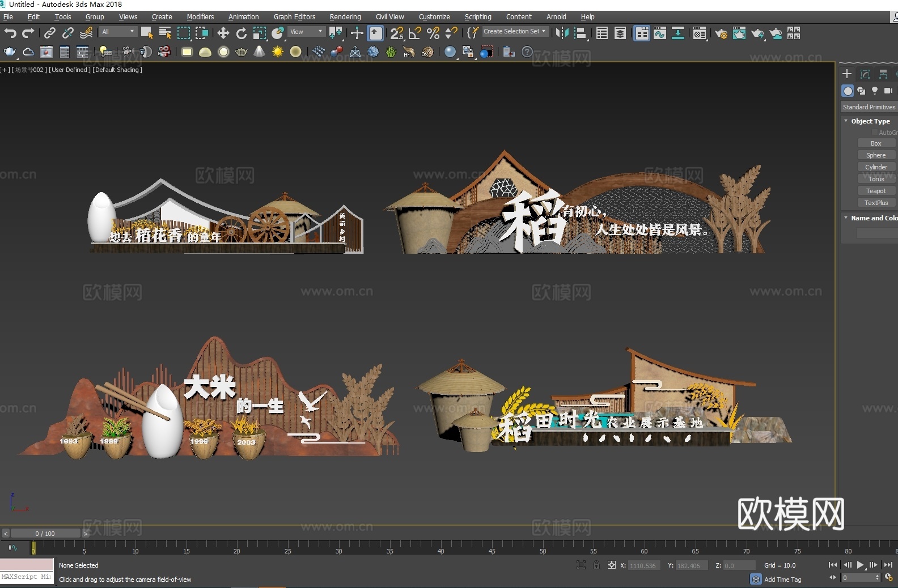898x588 pixels.
Task: Open the Arnold menu
Action: (556, 17)
